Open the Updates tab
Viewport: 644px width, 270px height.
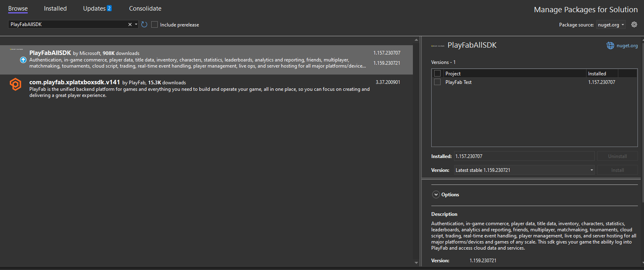[94, 9]
